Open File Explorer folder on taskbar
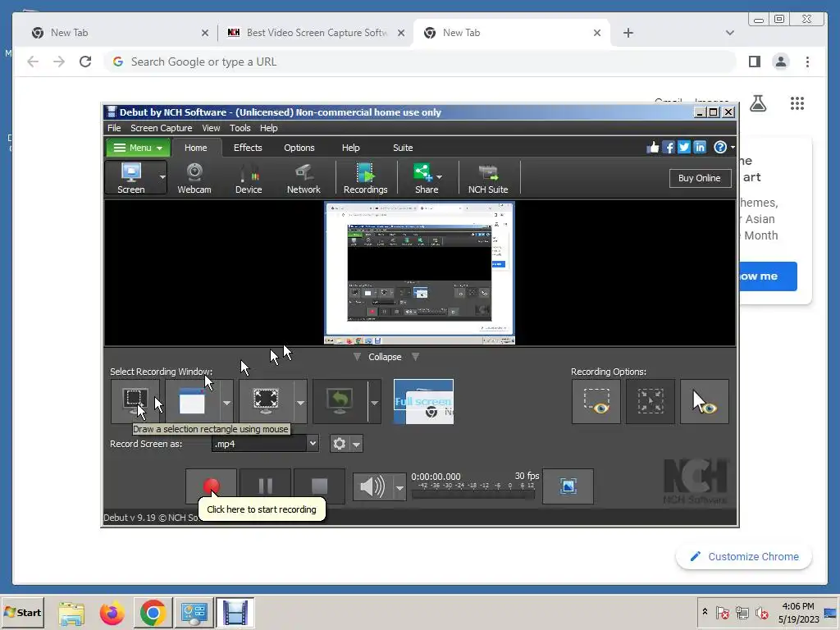 point(71,612)
